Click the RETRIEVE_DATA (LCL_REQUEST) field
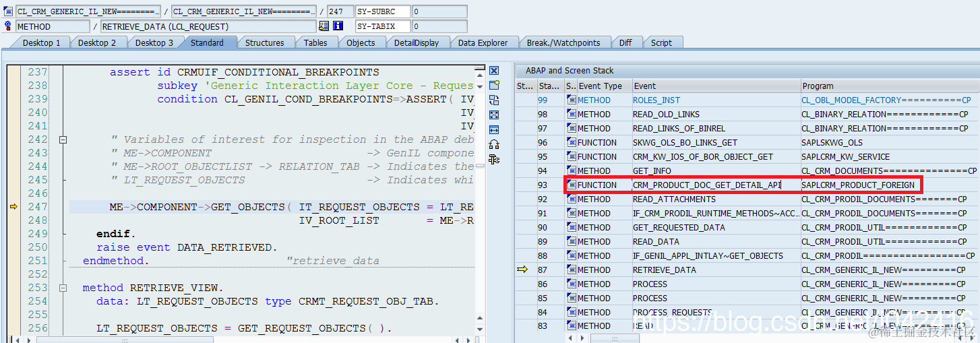Screen dimensions: 980x343 [x=208, y=26]
